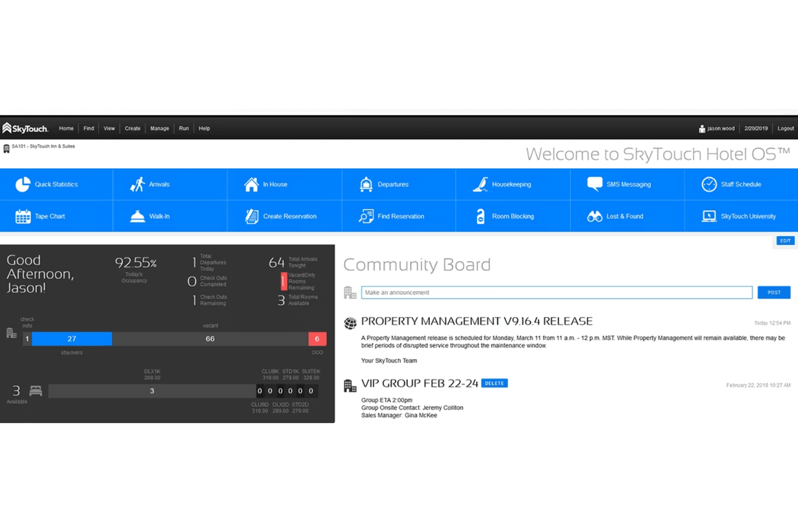Click the blue EDIT button
The image size is (798, 532).
(x=786, y=241)
